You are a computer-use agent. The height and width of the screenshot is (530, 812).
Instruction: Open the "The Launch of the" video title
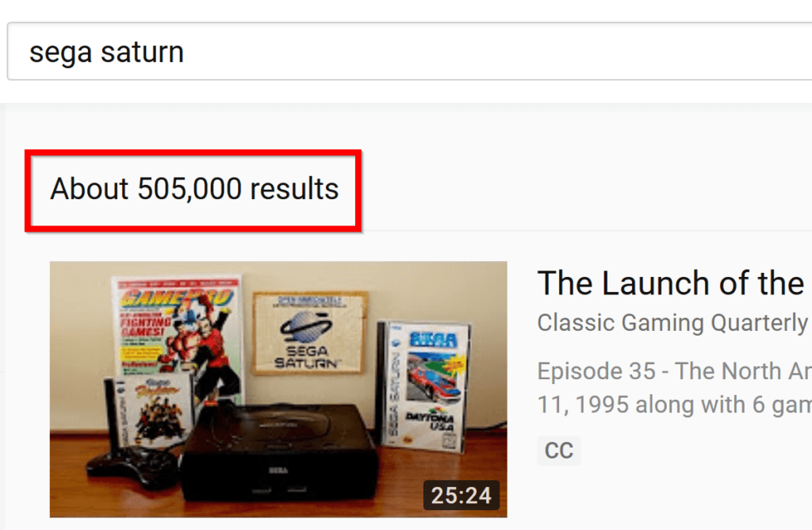click(671, 283)
